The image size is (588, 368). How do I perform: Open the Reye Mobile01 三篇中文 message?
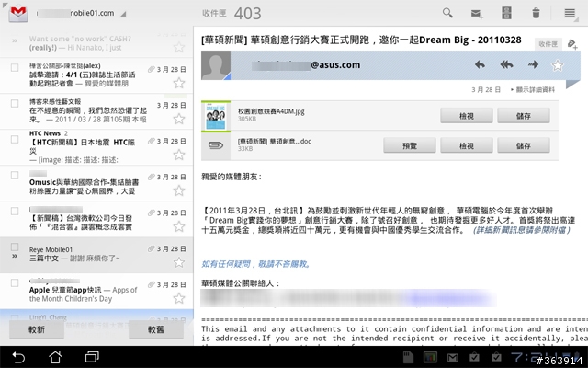96,255
